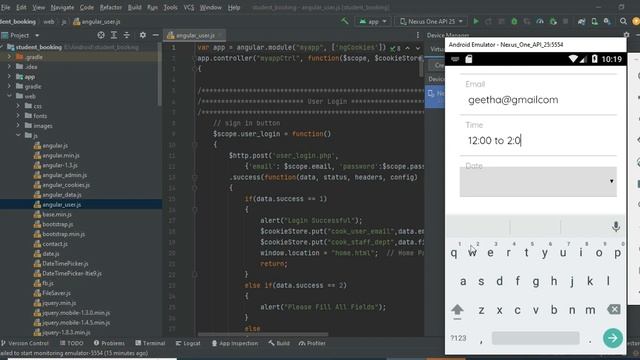Switch keyboard to ?123 symbols
The image size is (640, 360).
[458, 338]
